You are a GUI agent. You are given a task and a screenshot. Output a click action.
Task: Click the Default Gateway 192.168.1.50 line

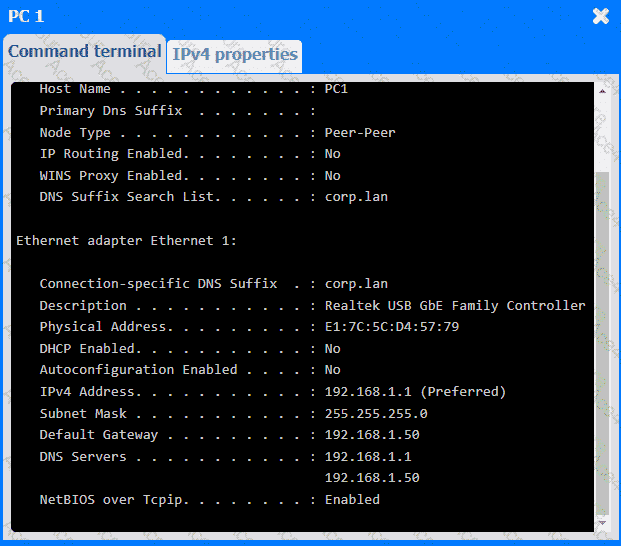point(229,435)
